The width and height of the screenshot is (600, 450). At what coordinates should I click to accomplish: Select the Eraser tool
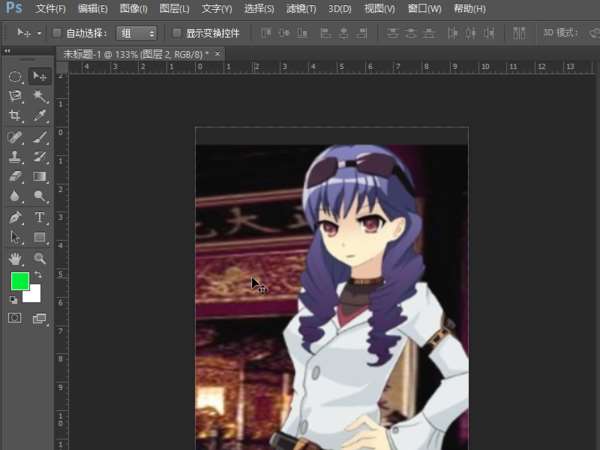(15, 176)
